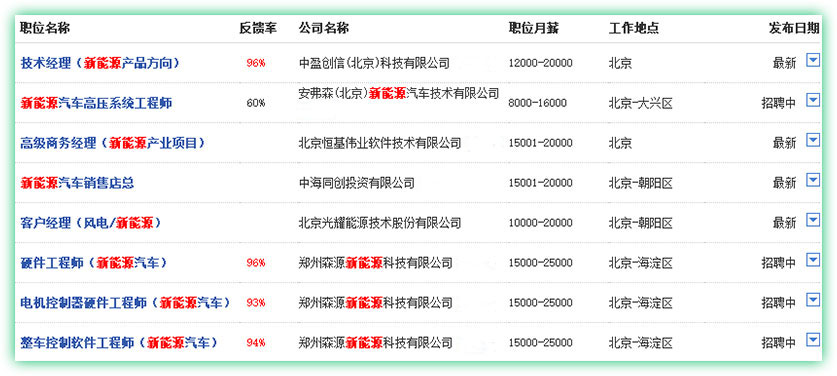This screenshot has width=837, height=376.
Task: Open company 北京光耀能源技术股份有限公司
Action: (380, 223)
